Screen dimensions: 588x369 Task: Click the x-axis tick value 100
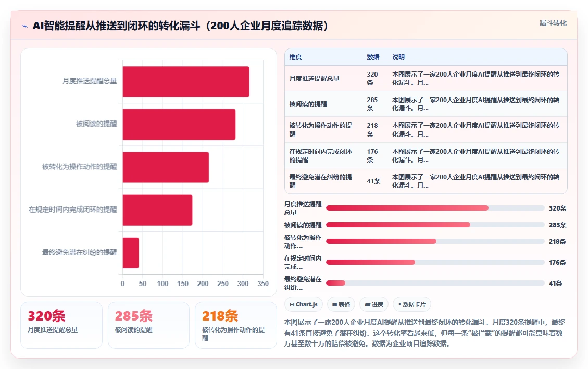tap(162, 284)
